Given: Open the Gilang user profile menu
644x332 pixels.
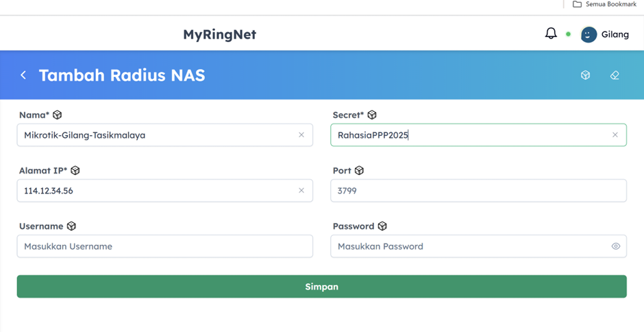Looking at the screenshot, I should point(605,34).
